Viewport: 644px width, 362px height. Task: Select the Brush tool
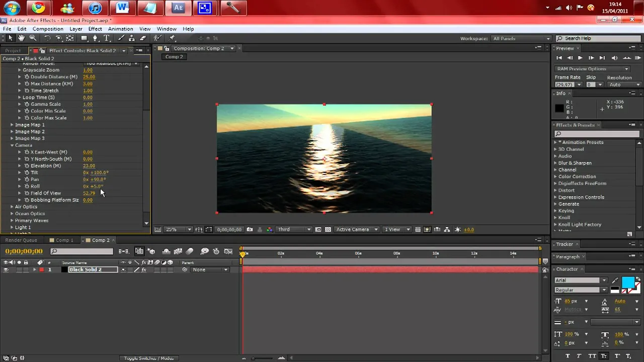coord(121,38)
